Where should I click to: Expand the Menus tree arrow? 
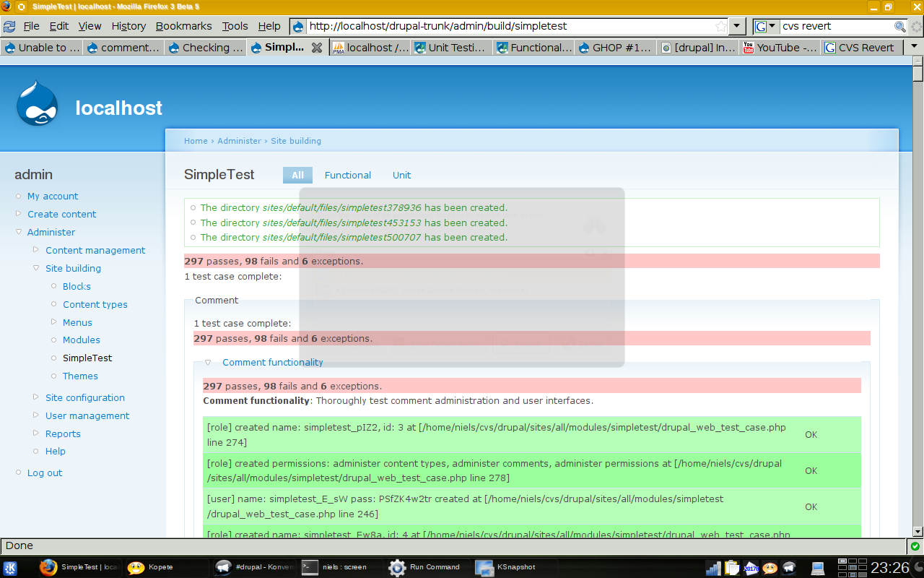coord(54,322)
